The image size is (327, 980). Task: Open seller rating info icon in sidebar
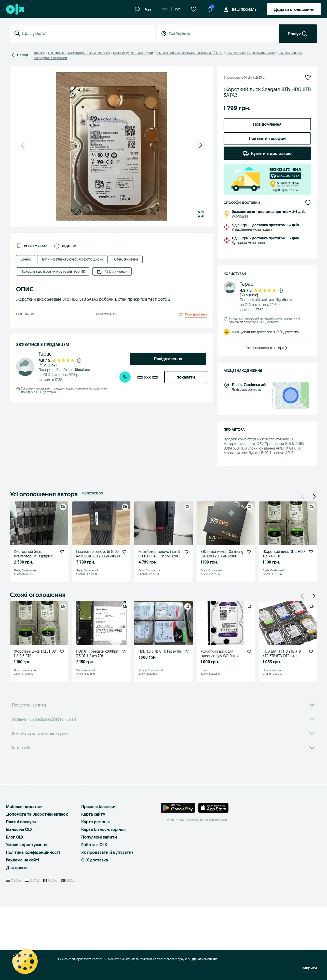(281, 290)
